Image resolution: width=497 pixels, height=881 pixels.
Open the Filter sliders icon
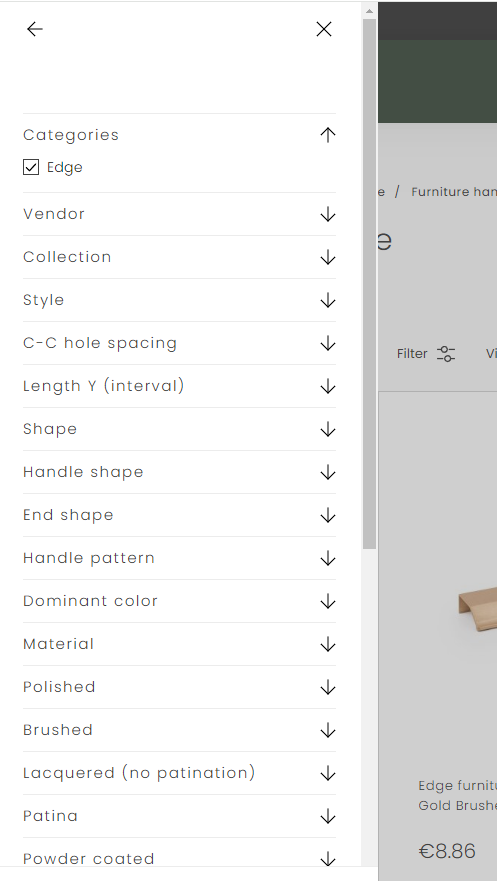click(446, 353)
